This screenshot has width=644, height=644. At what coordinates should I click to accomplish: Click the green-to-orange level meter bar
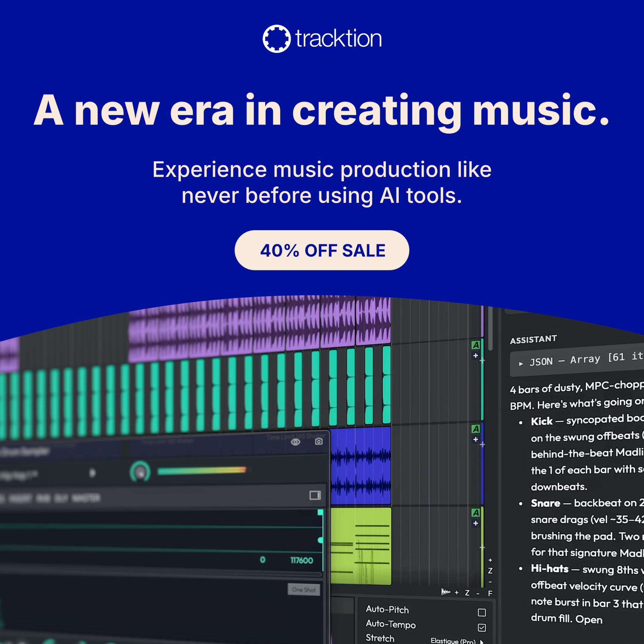(x=202, y=470)
